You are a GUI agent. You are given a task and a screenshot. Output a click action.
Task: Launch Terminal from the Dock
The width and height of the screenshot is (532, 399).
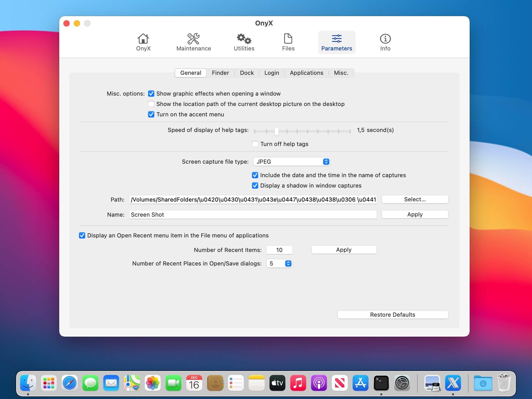pyautogui.click(x=381, y=383)
